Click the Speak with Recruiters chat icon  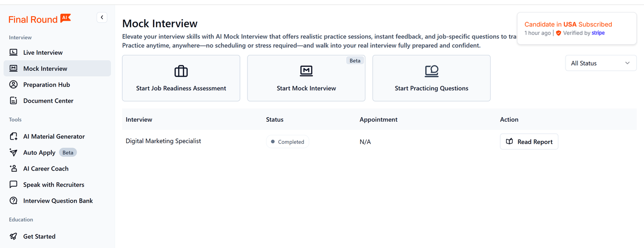click(14, 185)
